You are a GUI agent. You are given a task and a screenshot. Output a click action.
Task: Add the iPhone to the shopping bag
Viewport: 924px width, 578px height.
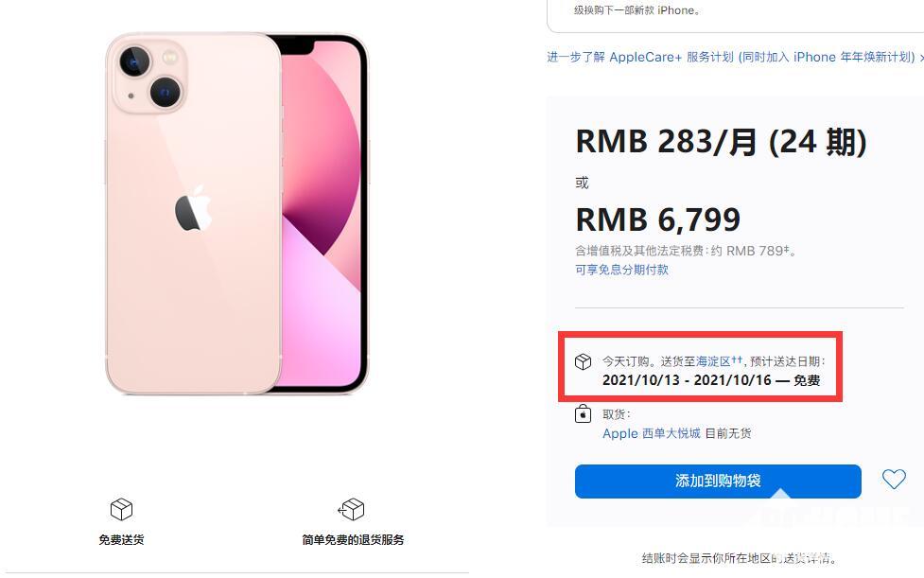(718, 482)
